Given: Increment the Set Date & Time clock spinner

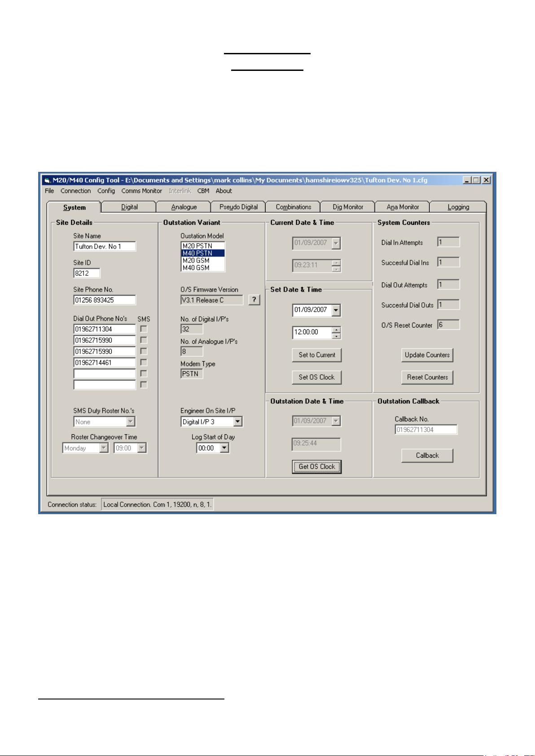Looking at the screenshot, I should pyautogui.click(x=336, y=330).
